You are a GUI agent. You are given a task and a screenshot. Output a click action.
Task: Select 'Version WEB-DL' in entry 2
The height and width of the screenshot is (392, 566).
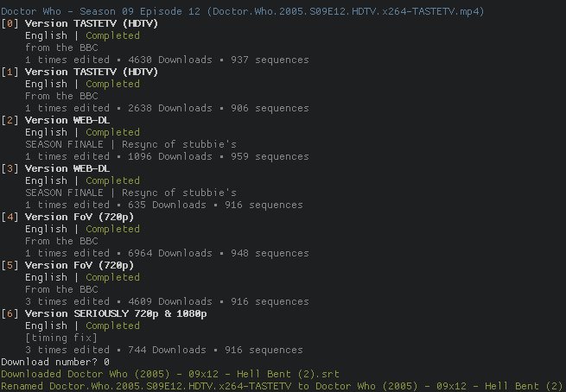pyautogui.click(x=67, y=120)
